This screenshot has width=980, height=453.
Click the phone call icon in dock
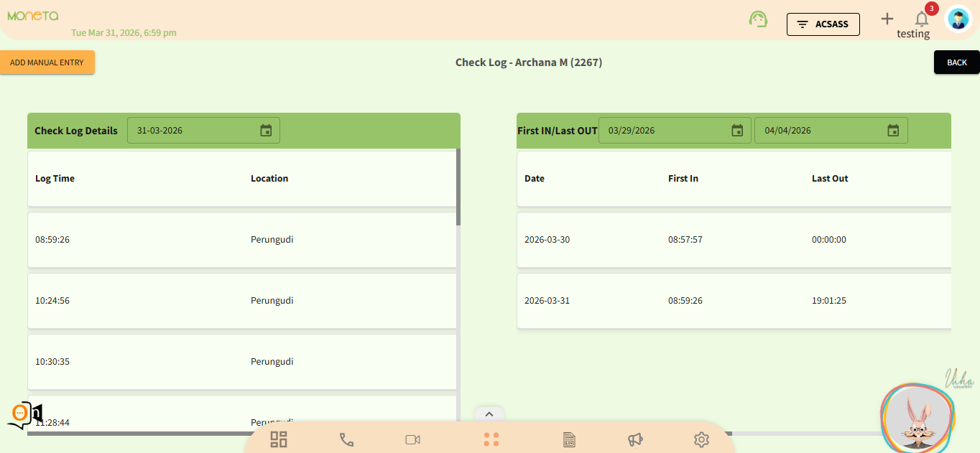coord(346,439)
